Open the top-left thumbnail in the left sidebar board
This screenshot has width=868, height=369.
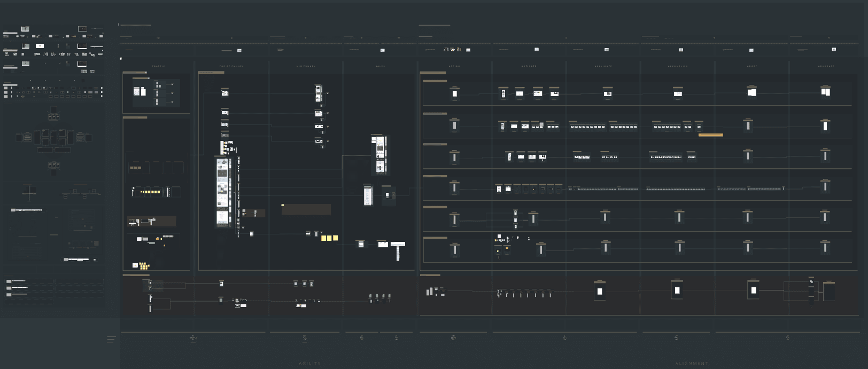click(x=25, y=29)
